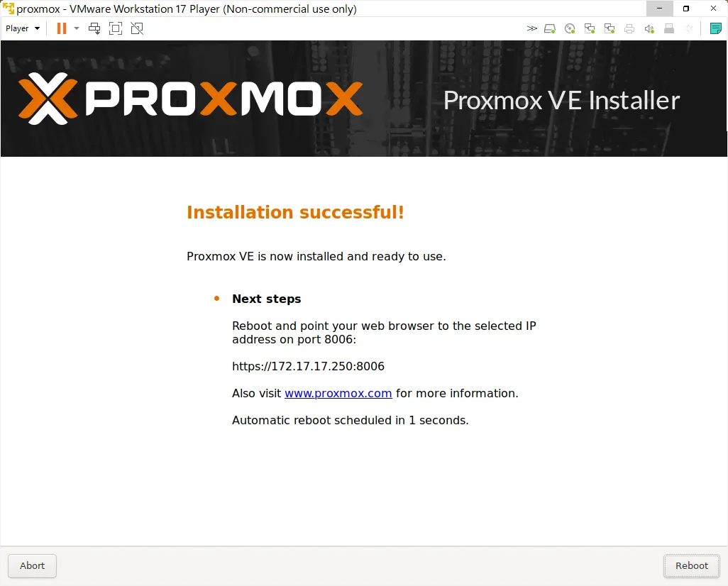This screenshot has height=586, width=728.
Task: Toggle the sound card device icon
Action: [649, 29]
